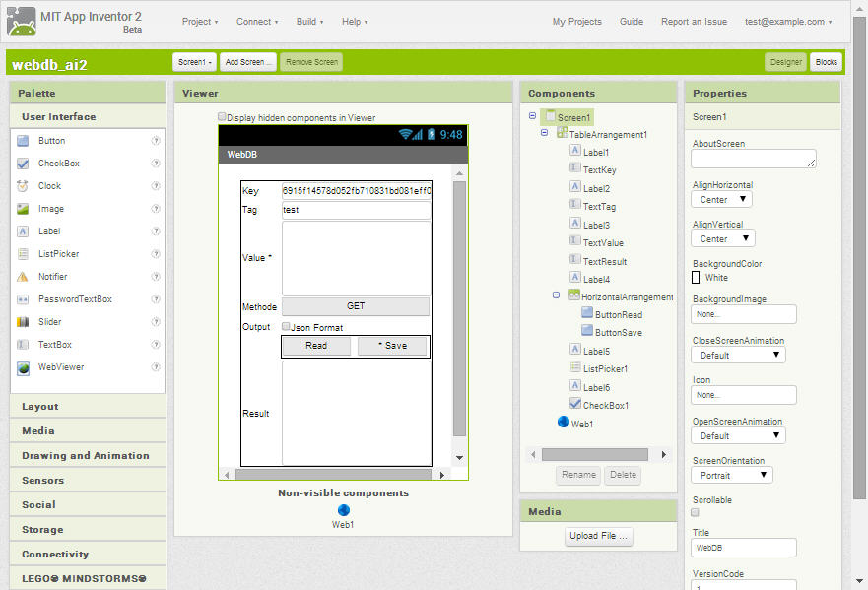Click the Slider palette icon

click(23, 321)
